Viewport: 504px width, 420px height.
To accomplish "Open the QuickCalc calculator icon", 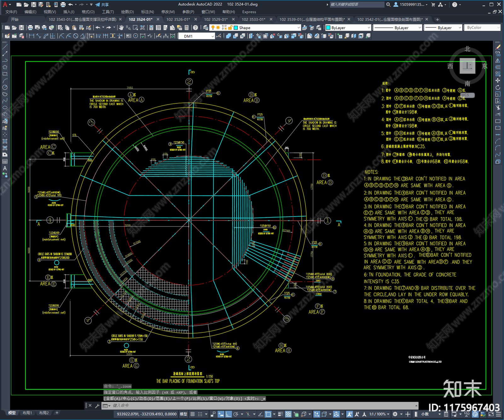I will tap(187, 28).
